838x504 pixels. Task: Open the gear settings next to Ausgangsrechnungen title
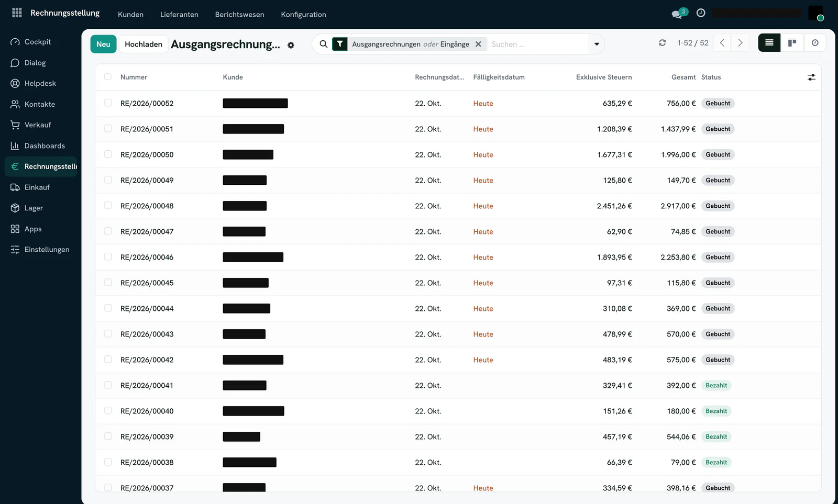[x=291, y=46]
